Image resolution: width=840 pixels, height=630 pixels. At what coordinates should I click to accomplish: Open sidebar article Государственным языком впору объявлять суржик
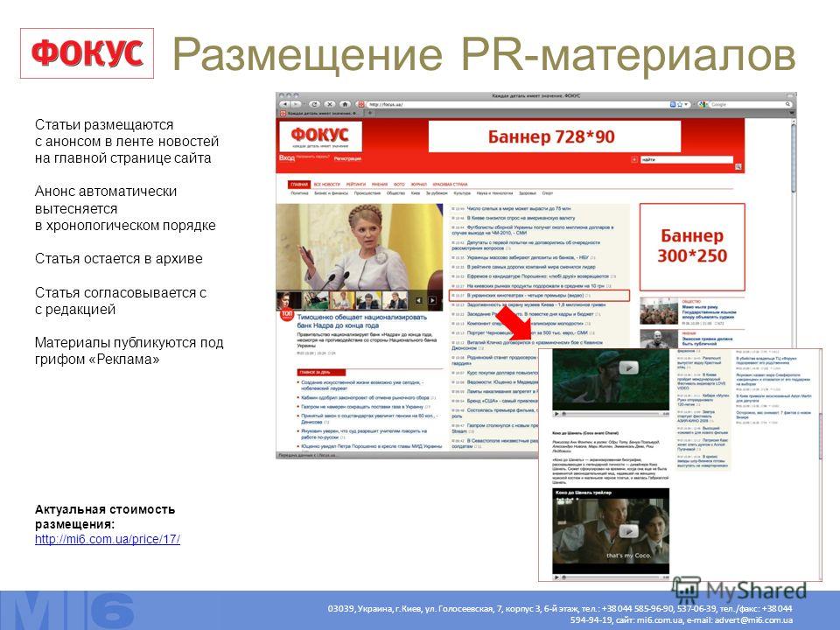(x=709, y=311)
